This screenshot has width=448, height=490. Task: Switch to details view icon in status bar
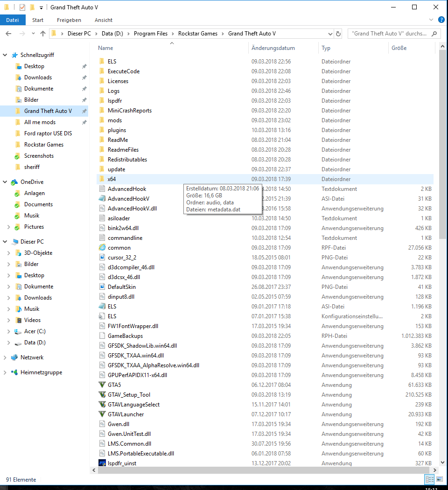(430, 479)
